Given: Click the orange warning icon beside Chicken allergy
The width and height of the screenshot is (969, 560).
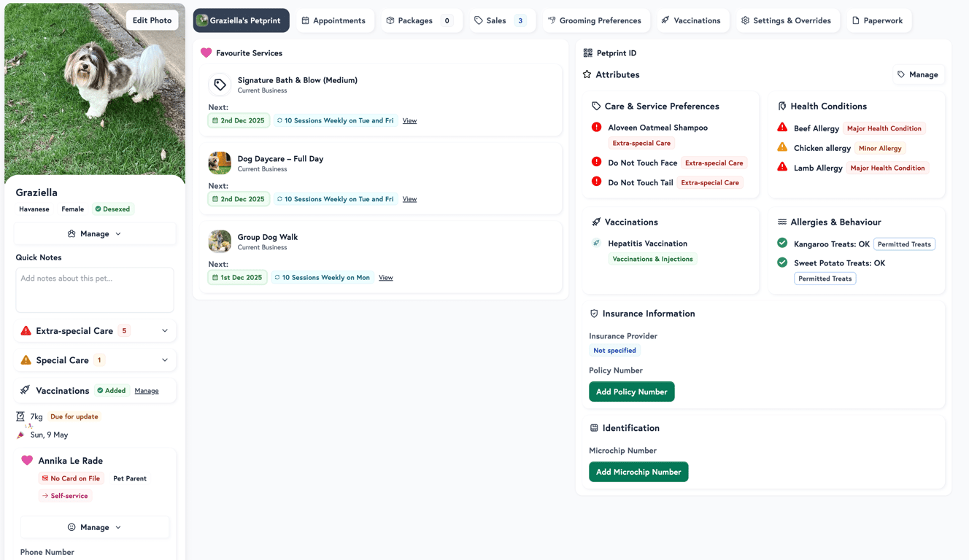Looking at the screenshot, I should [782, 147].
